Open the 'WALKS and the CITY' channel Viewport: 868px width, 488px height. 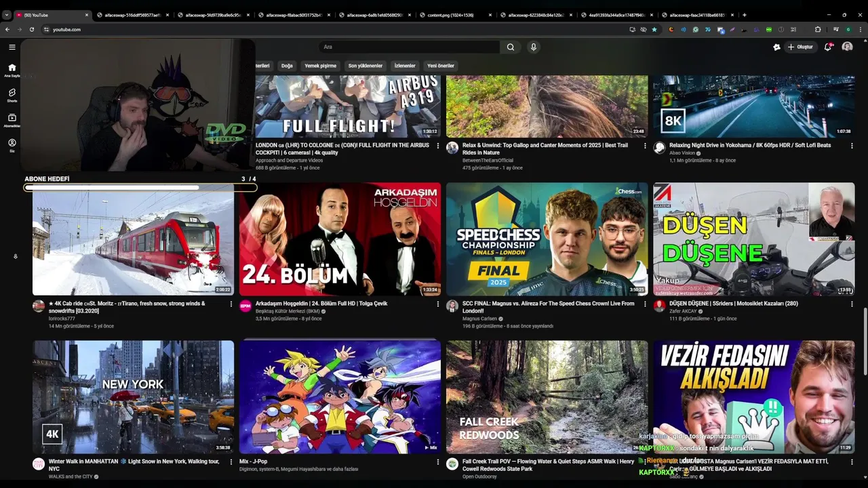[x=71, y=476]
